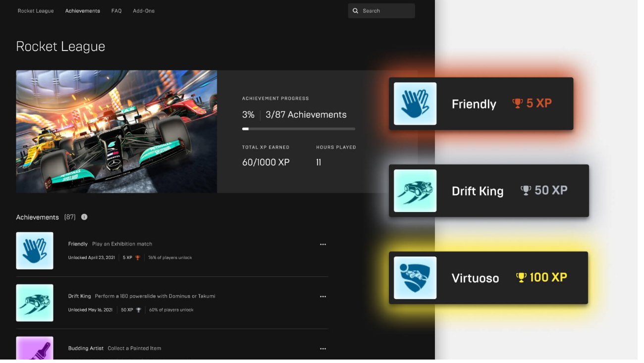Click the "50 XP" value in the Drift King list row
Image resolution: width=644 pixels, height=363 pixels.
point(127,310)
